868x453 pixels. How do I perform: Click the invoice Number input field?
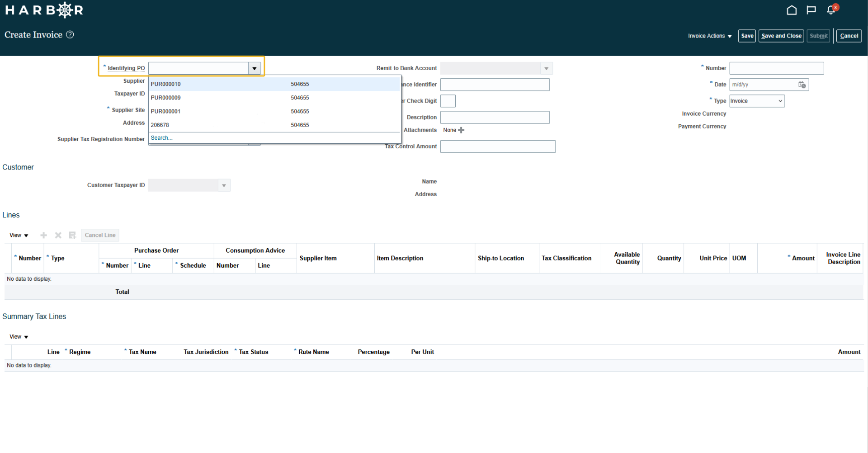(776, 68)
